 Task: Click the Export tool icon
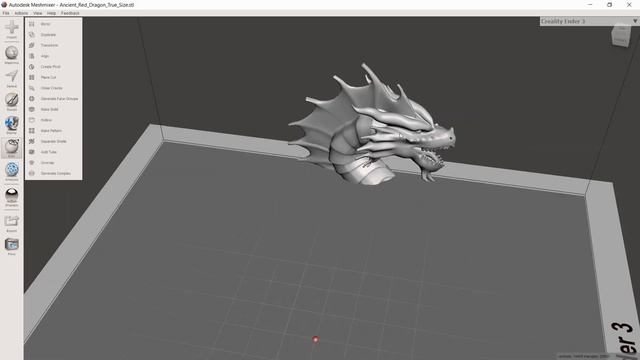11,223
